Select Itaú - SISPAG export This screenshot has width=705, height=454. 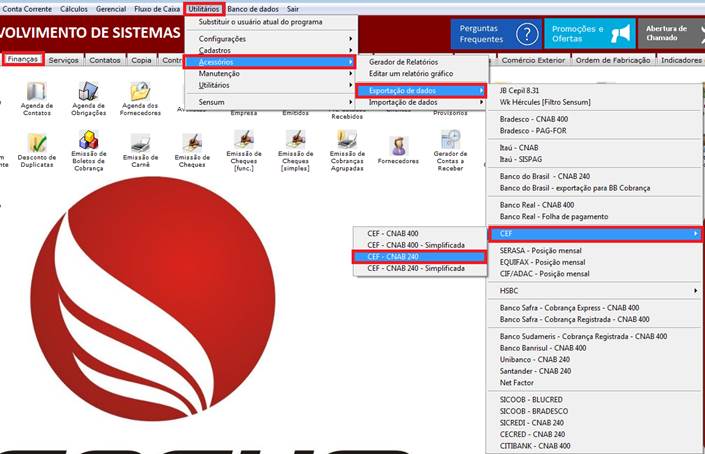pyautogui.click(x=595, y=160)
